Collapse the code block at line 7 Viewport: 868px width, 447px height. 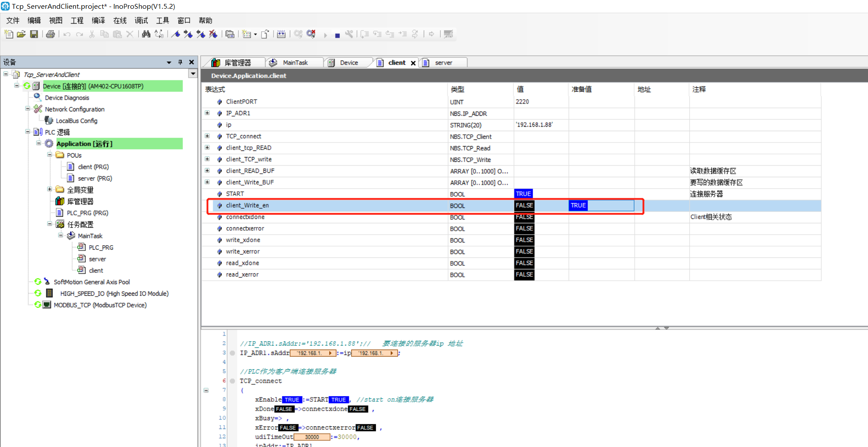206,390
